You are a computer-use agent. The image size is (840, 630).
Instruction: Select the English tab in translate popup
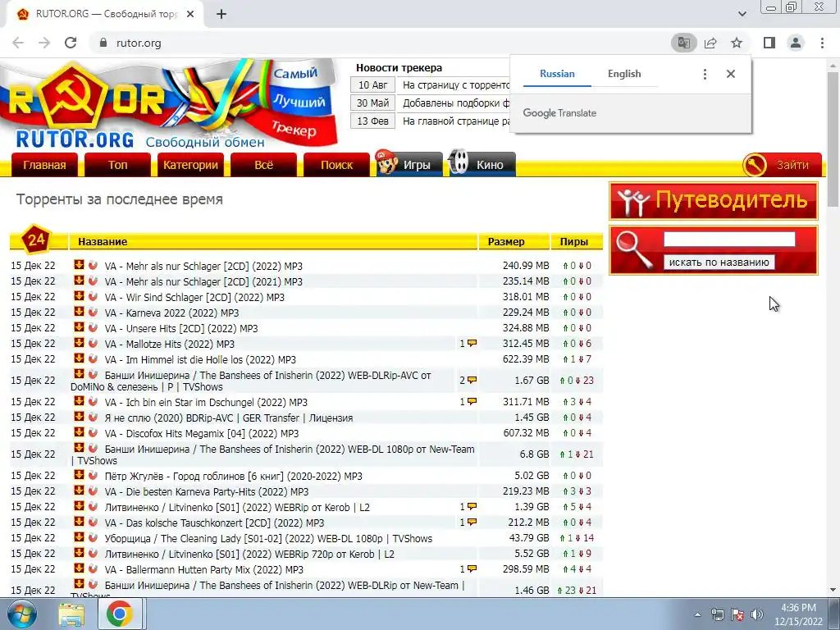624,74
